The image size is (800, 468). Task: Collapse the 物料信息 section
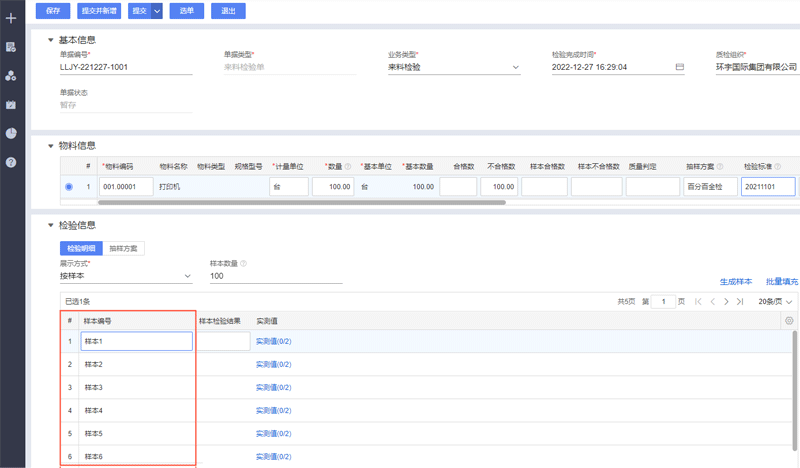tap(51, 146)
